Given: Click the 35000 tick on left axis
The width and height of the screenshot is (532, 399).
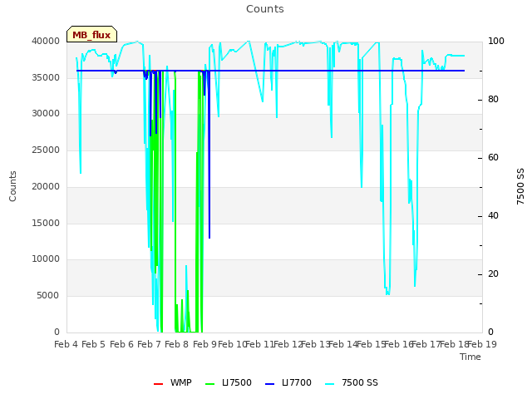Looking at the screenshot, I should [46, 77].
